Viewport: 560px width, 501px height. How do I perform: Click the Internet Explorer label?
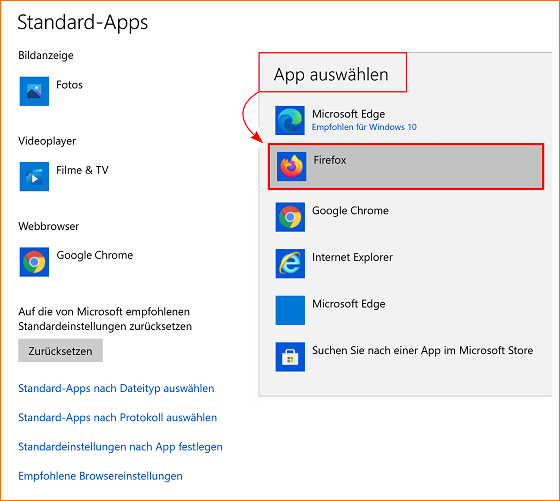click(352, 257)
